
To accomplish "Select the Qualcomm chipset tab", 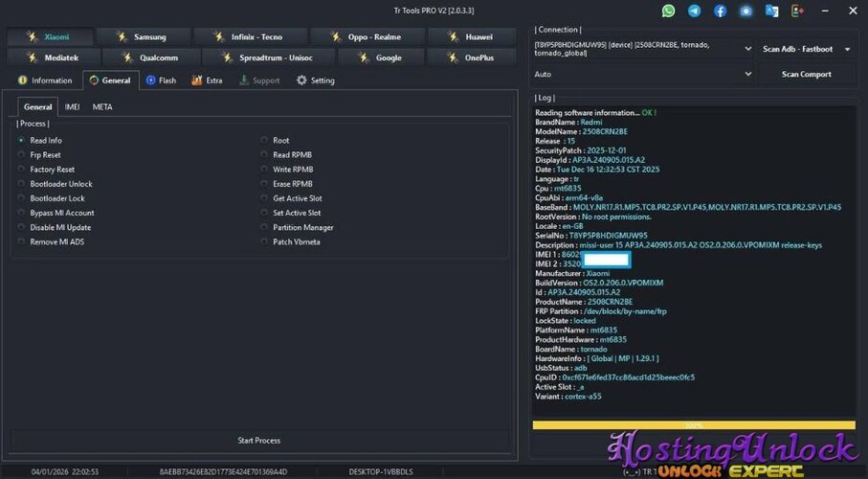I will (151, 57).
